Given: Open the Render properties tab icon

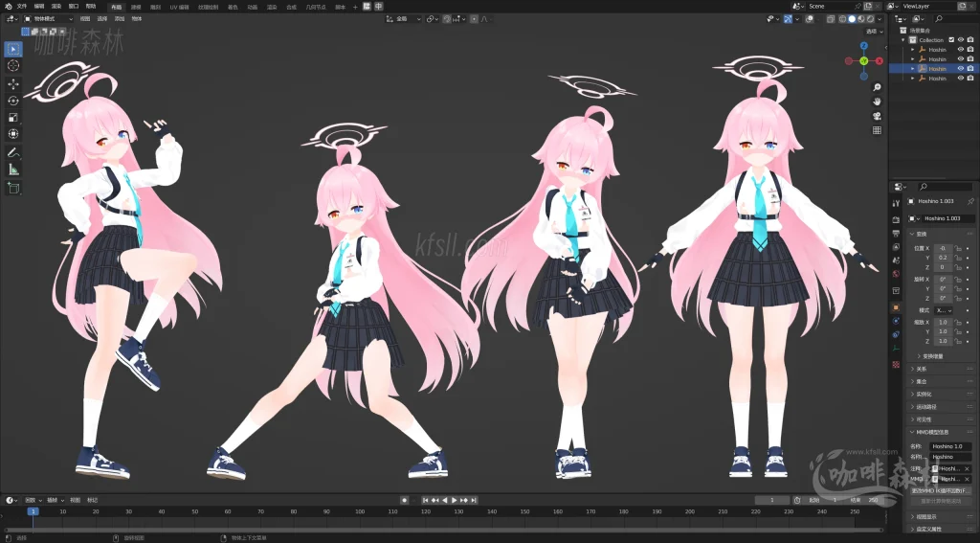Looking at the screenshot, I should point(896,219).
